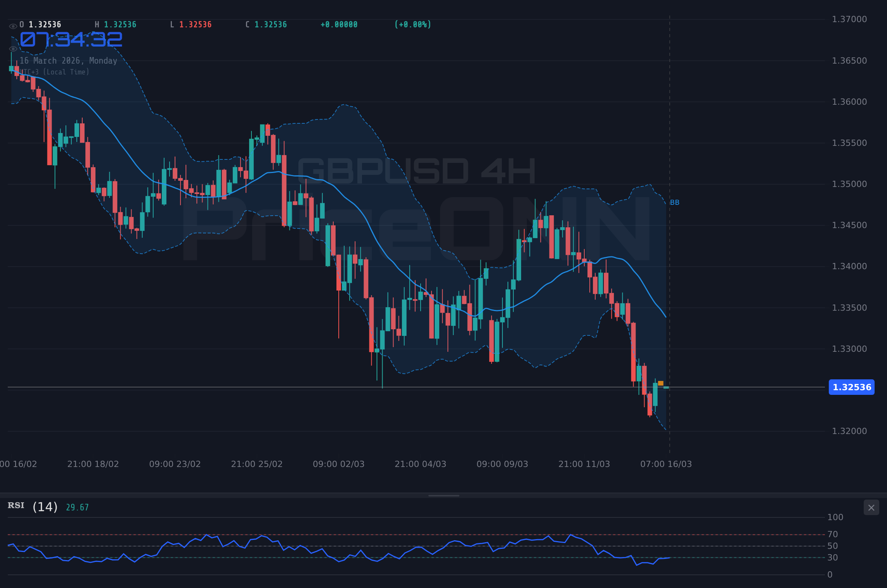Viewport: 887px width, 588px height.
Task: Click the current price tag 1.32536
Action: pos(851,387)
